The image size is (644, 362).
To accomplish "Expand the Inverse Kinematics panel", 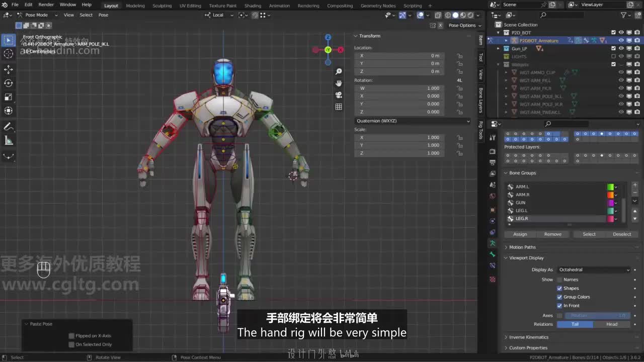I will (x=528, y=337).
